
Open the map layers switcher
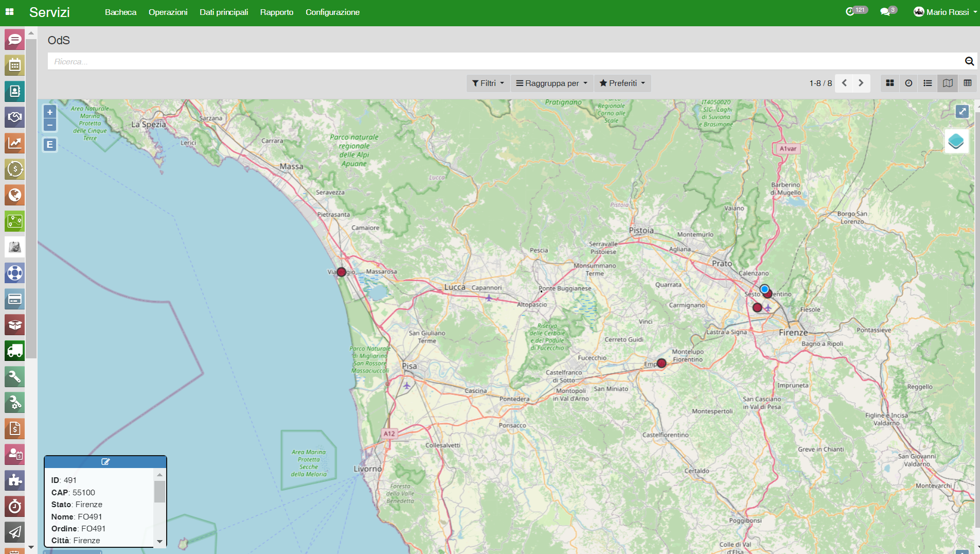pyautogui.click(x=956, y=141)
